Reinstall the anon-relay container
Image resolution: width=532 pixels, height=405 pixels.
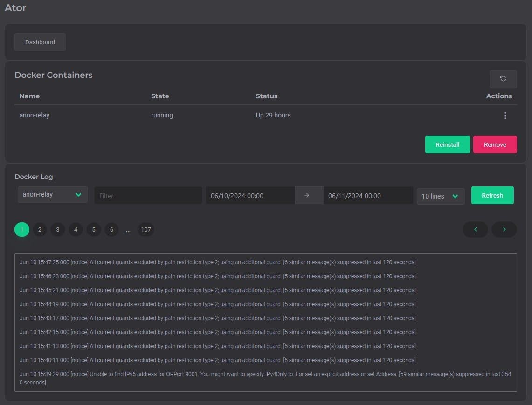click(x=447, y=144)
